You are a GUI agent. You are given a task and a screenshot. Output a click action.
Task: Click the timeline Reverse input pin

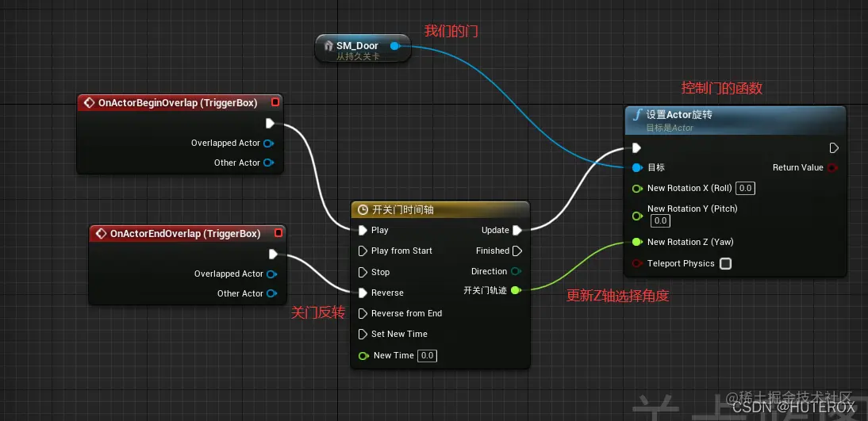point(363,293)
